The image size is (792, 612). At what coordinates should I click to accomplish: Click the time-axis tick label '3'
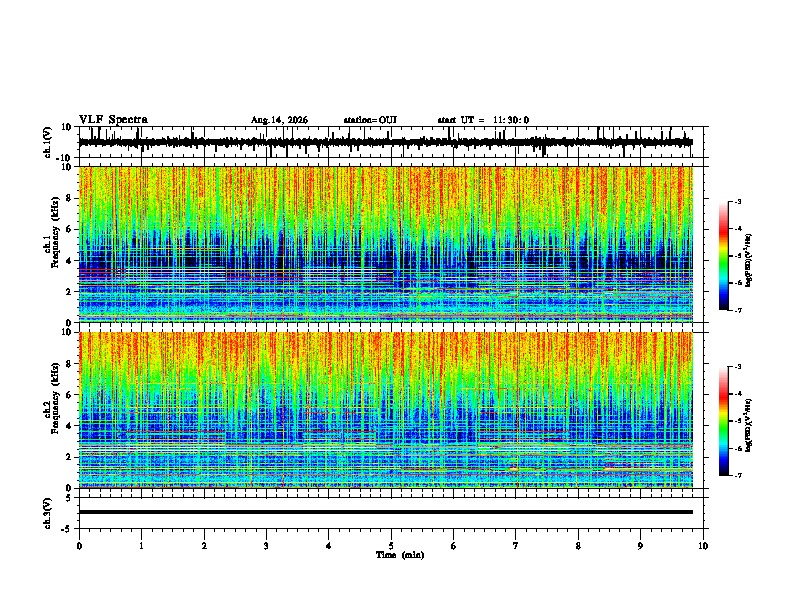click(x=266, y=546)
